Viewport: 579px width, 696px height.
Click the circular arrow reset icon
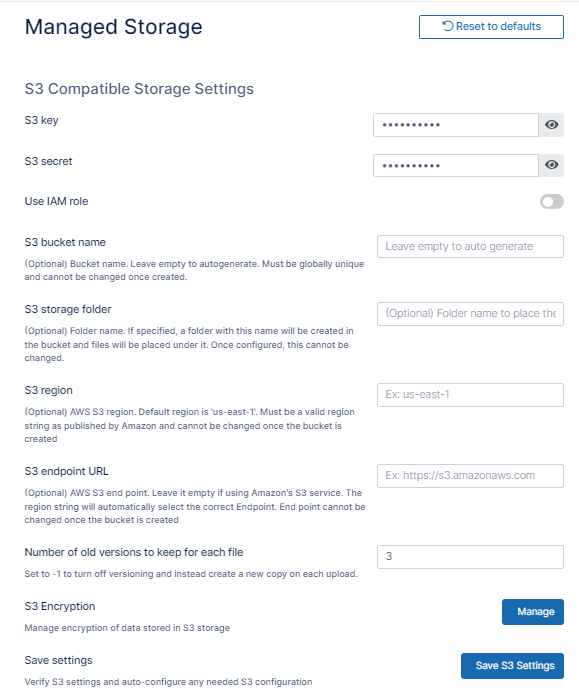(448, 26)
